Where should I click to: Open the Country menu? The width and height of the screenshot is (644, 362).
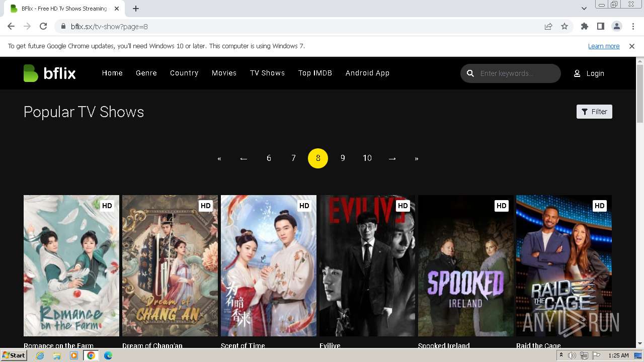point(184,73)
